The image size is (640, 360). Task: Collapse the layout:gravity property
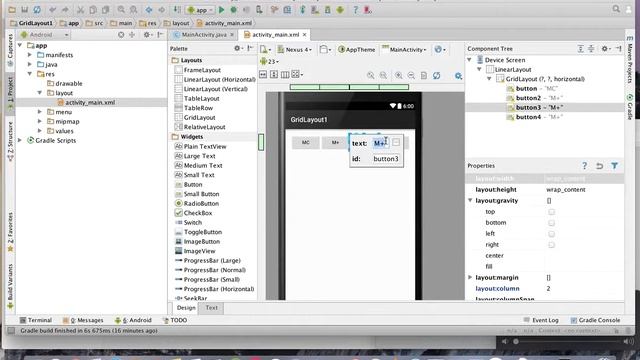click(470, 200)
